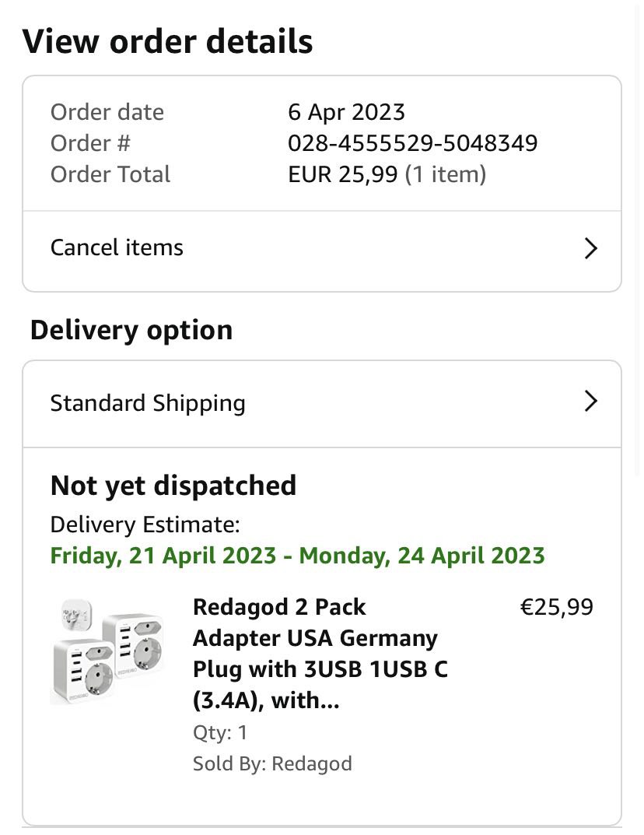Click the Order # field label

90,143
